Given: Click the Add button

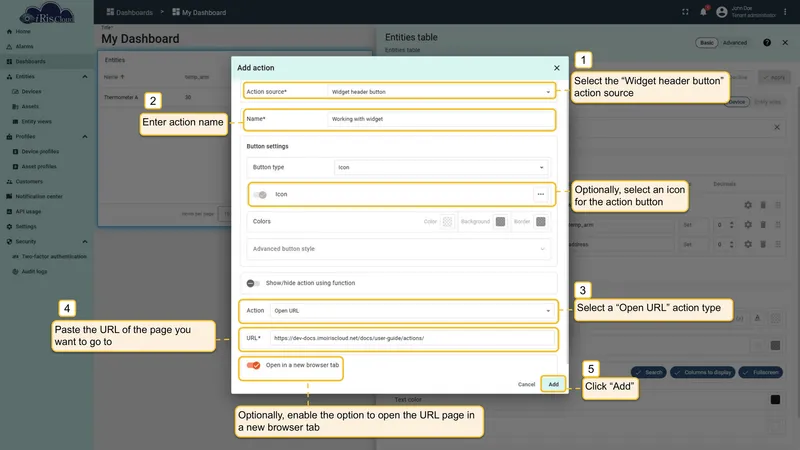Looking at the screenshot, I should [x=554, y=384].
